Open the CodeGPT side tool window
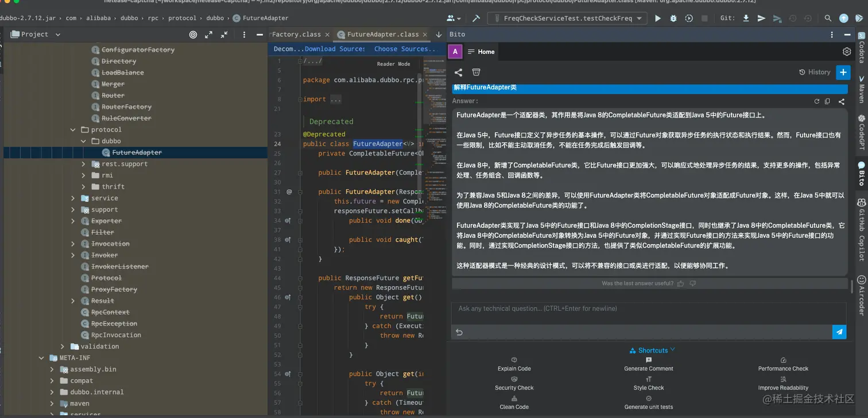The image size is (868, 418). tap(861, 133)
